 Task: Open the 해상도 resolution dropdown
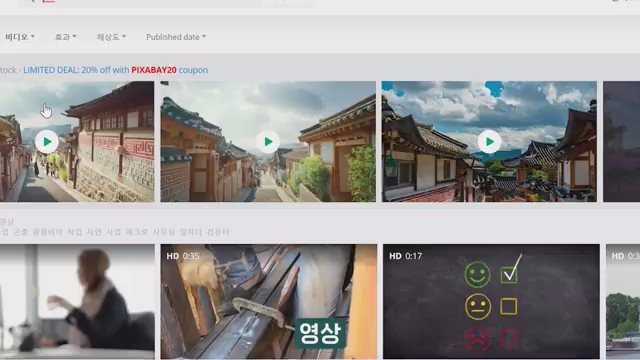(x=111, y=37)
